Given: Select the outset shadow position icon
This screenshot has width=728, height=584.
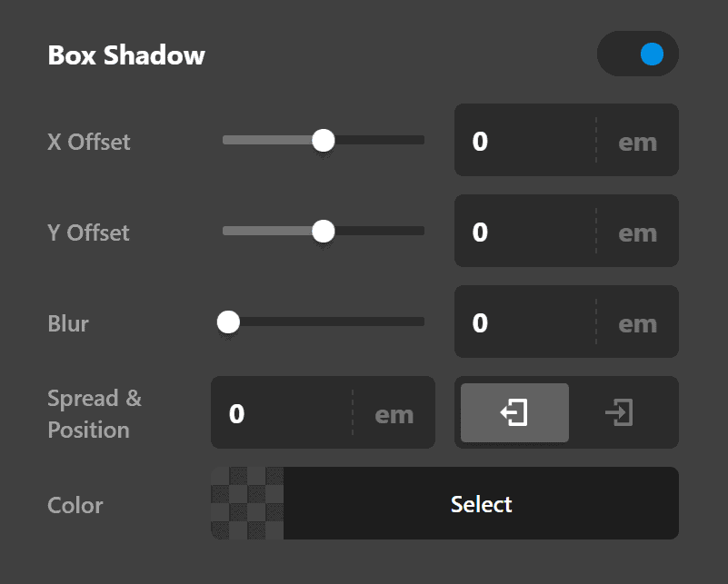Looking at the screenshot, I should click(x=514, y=412).
